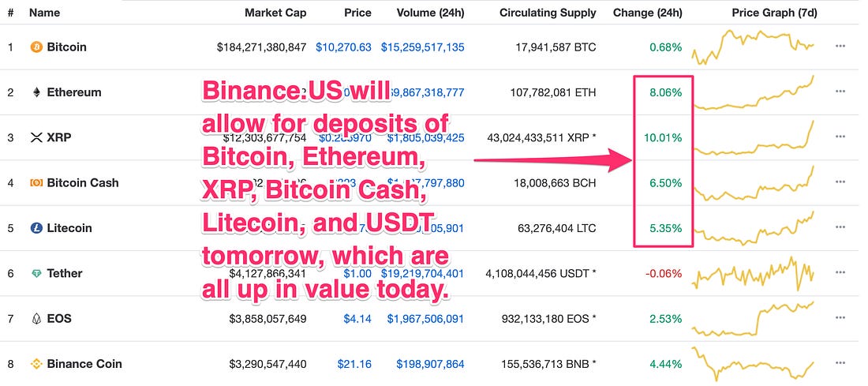Expand options menu for Binance Coin row
The image size is (868, 386).
pyautogui.click(x=840, y=363)
